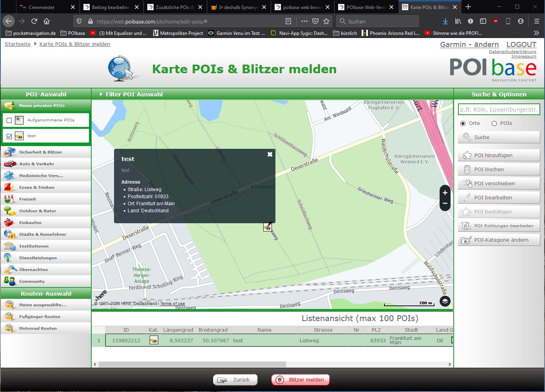Click the list horizontal scrollbar
The height and width of the screenshot is (392, 545).
[192, 364]
